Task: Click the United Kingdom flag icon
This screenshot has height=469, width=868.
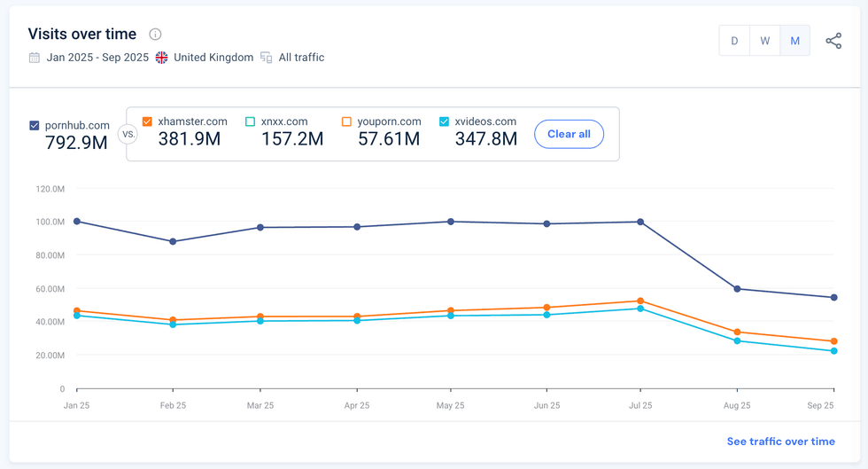Action: click(161, 58)
